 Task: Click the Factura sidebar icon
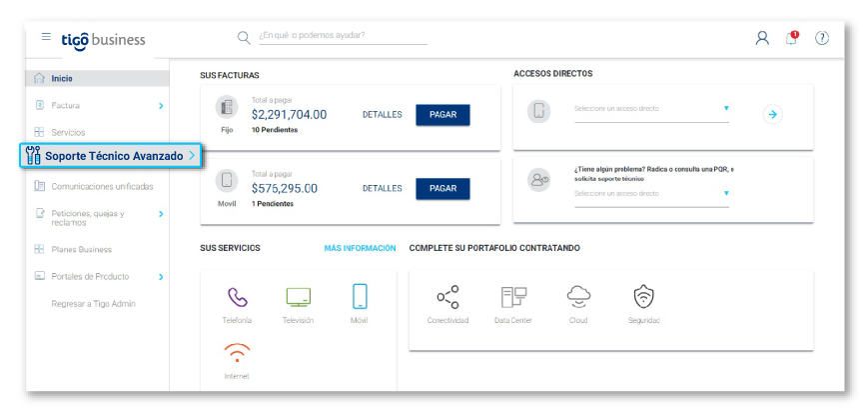pos(39,105)
